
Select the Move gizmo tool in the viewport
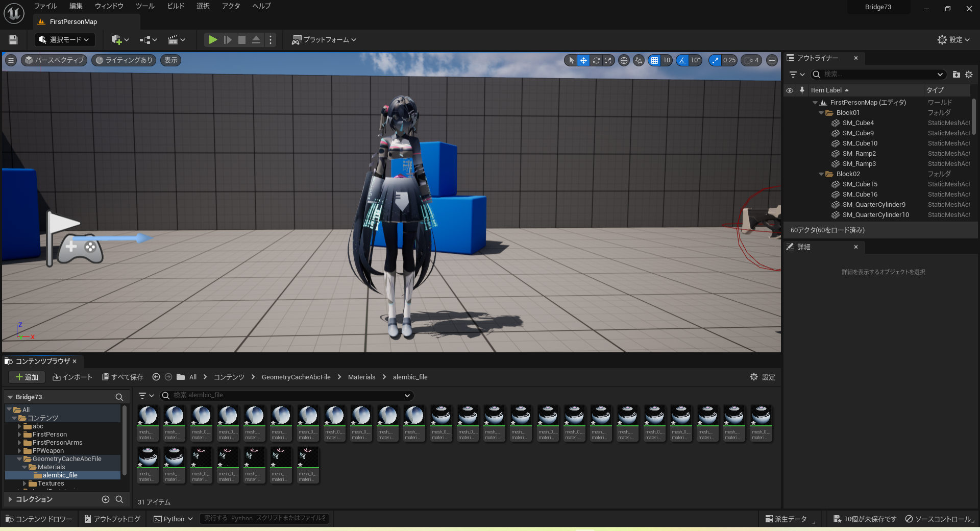click(x=583, y=60)
